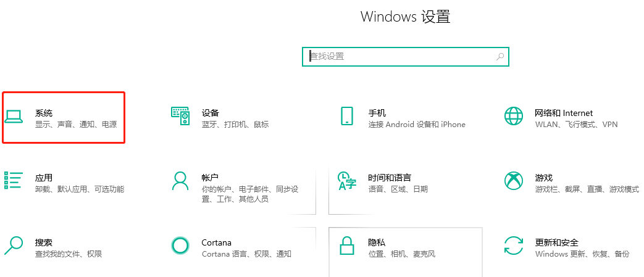
Task: Click the Cortana circle icon
Action: [x=180, y=246]
